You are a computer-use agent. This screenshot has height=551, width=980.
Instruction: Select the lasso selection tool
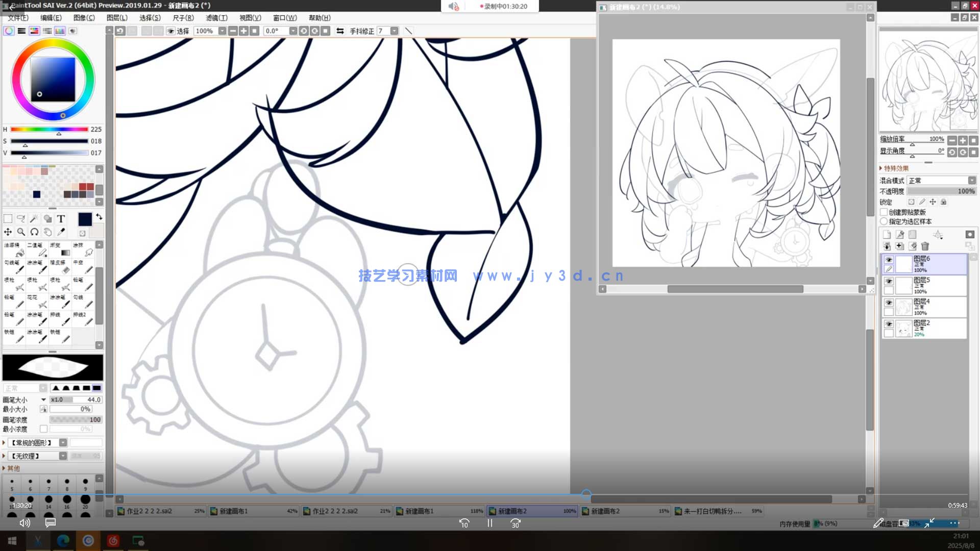point(21,219)
